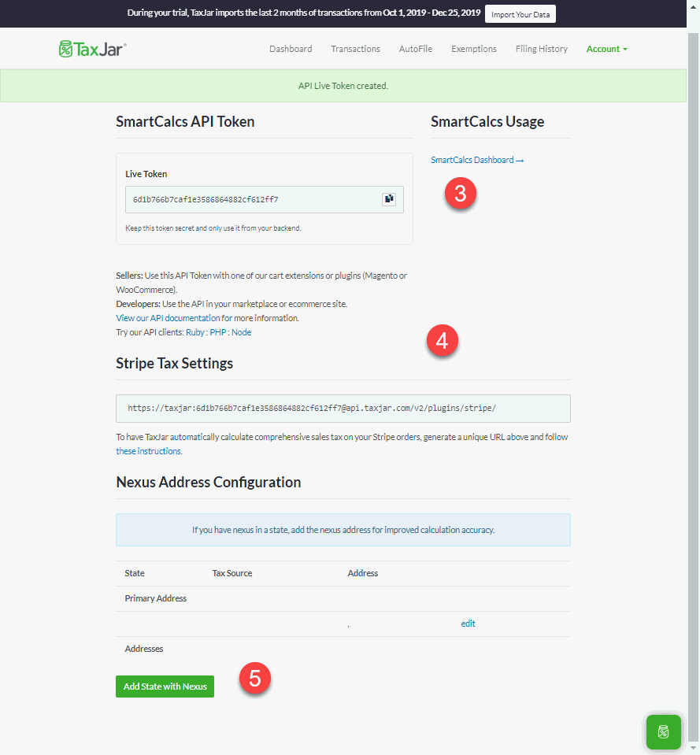Open Filing History

pyautogui.click(x=541, y=49)
